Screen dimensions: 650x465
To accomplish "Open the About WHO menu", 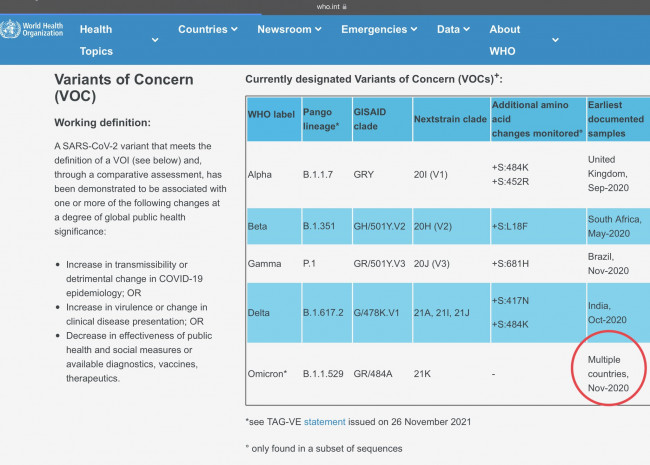I will pos(504,40).
